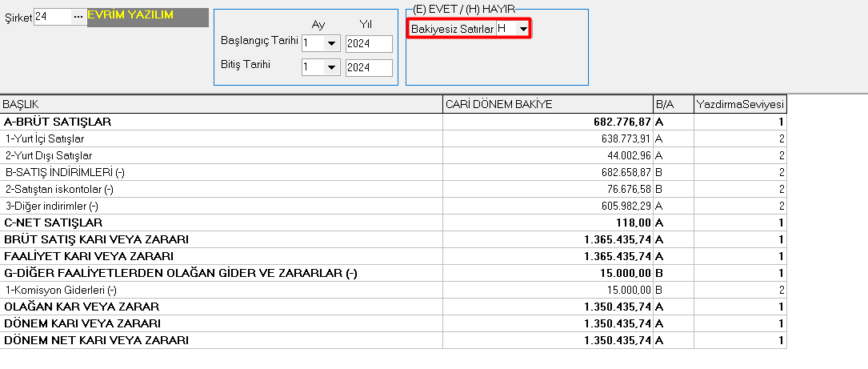The image size is (868, 369).
Task: Click the B/A column header
Action: (673, 104)
